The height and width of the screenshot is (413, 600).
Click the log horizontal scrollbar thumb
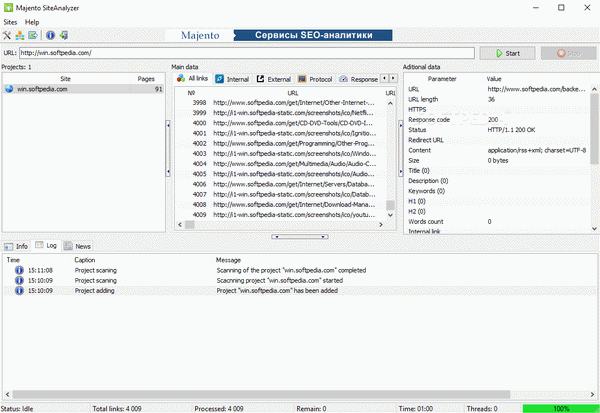[261, 394]
